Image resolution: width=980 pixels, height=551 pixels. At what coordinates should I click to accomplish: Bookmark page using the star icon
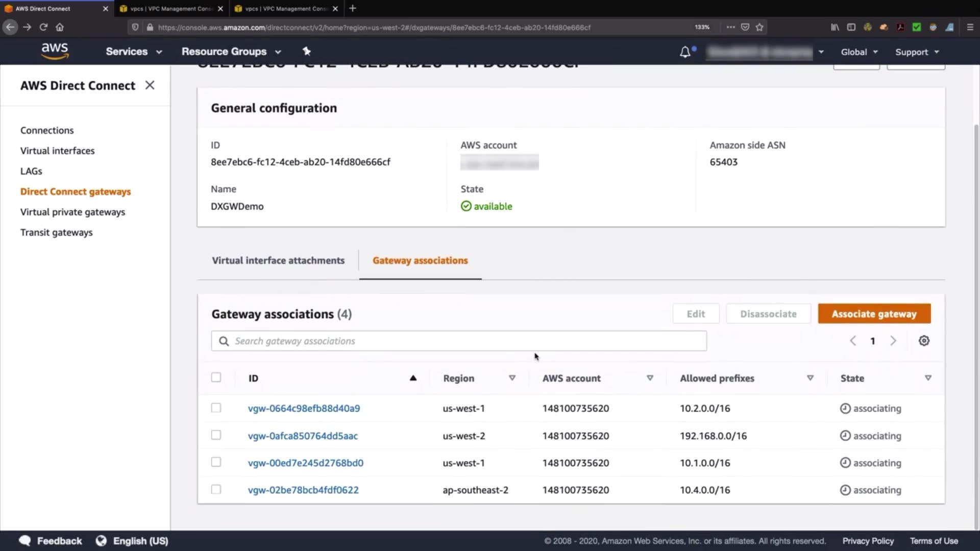(759, 27)
